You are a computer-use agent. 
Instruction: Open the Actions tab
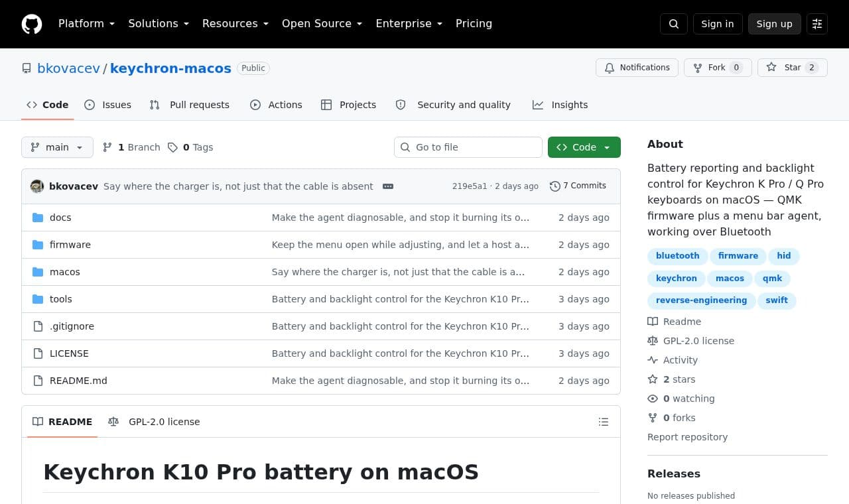pyautogui.click(x=276, y=105)
